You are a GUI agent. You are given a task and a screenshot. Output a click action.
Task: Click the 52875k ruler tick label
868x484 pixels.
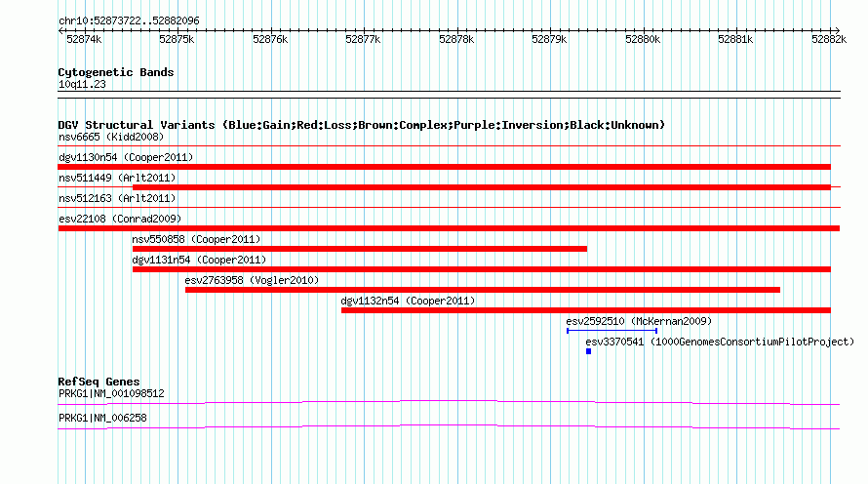click(x=177, y=39)
